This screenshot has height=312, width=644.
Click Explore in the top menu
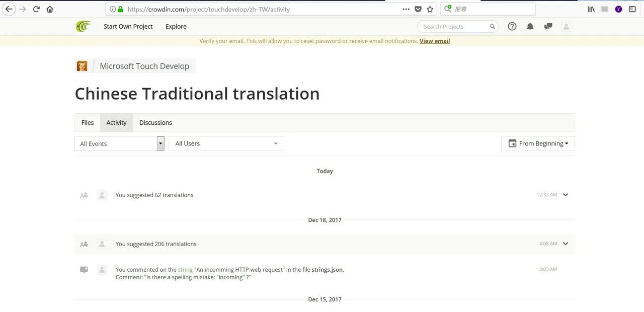tap(176, 27)
